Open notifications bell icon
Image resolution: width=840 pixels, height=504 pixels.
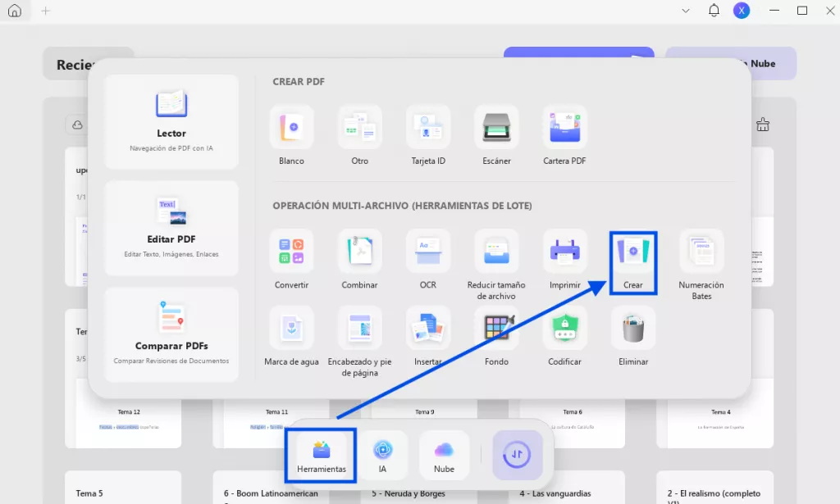click(x=714, y=11)
